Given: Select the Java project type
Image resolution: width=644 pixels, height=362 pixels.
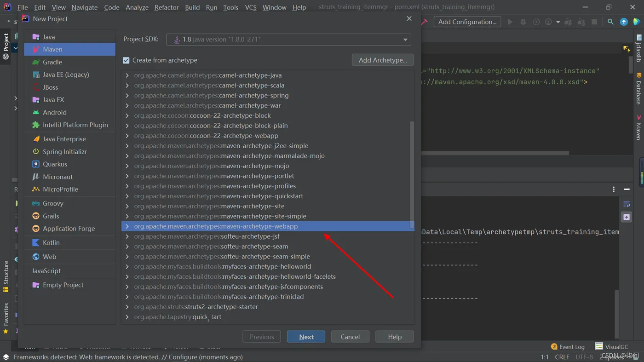Looking at the screenshot, I should [69, 37].
